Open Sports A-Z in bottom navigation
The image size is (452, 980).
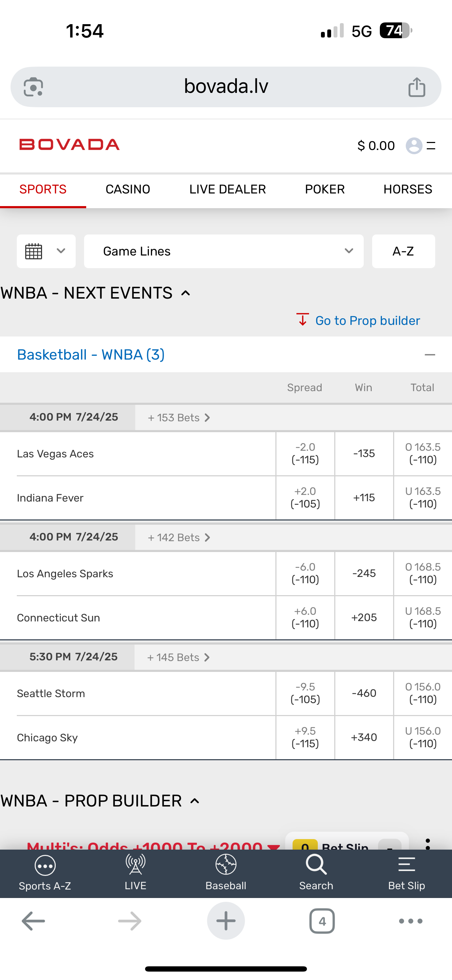tap(45, 873)
